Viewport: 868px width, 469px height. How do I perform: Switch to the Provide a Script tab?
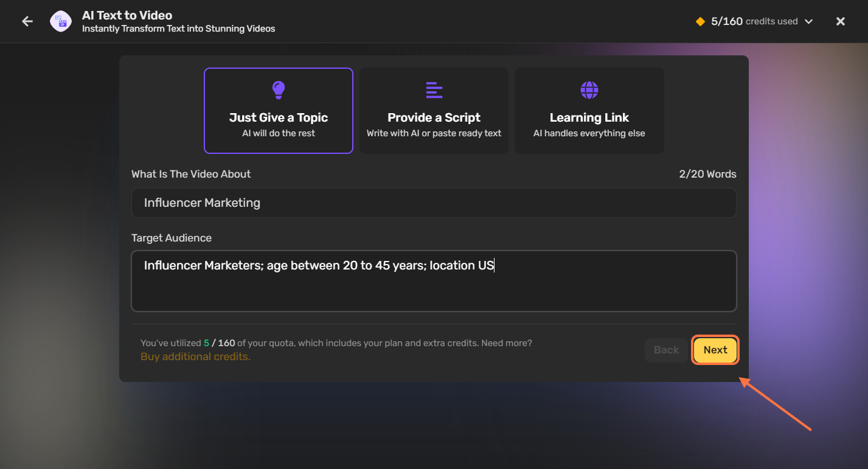(434, 111)
